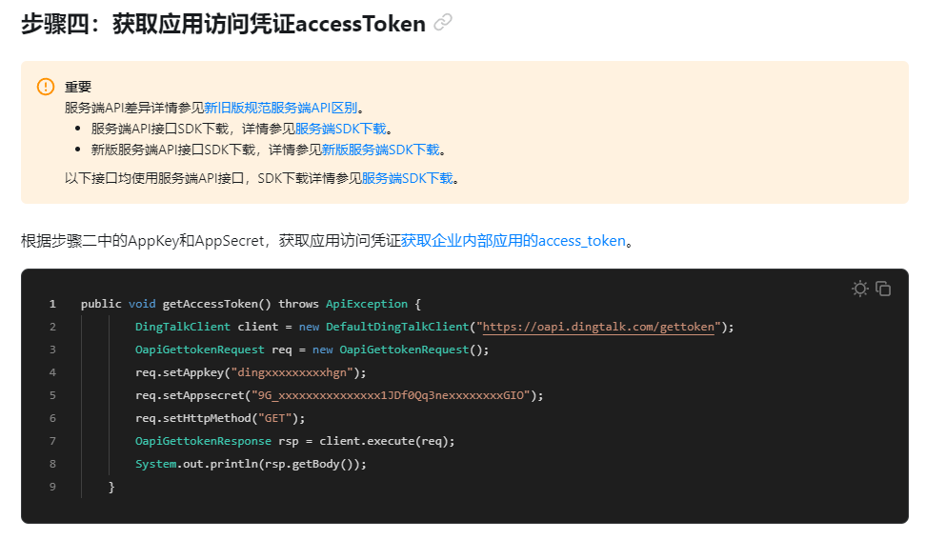Click the anchor link icon beside the heading
926x560 pixels.
443,24
